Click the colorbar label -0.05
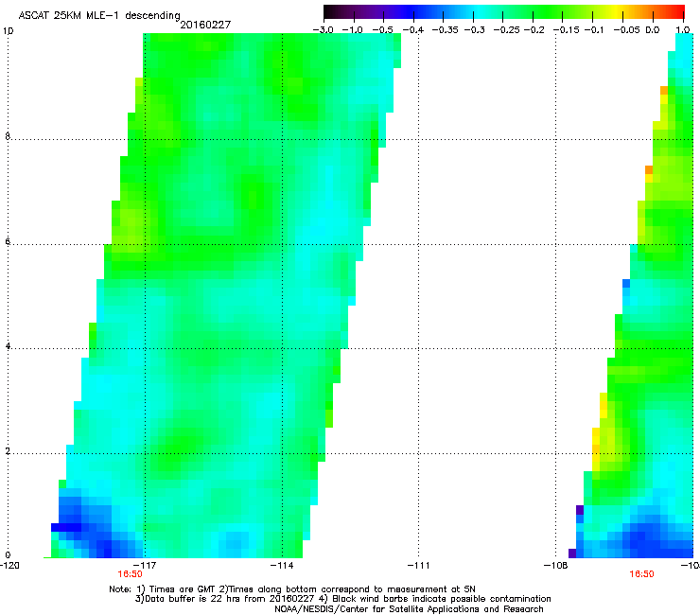 (627, 30)
